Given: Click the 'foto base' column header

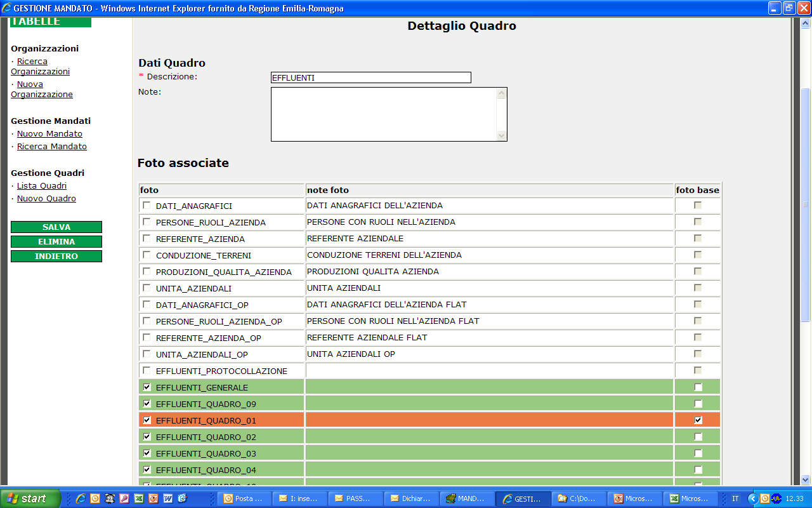Looking at the screenshot, I should [x=698, y=190].
